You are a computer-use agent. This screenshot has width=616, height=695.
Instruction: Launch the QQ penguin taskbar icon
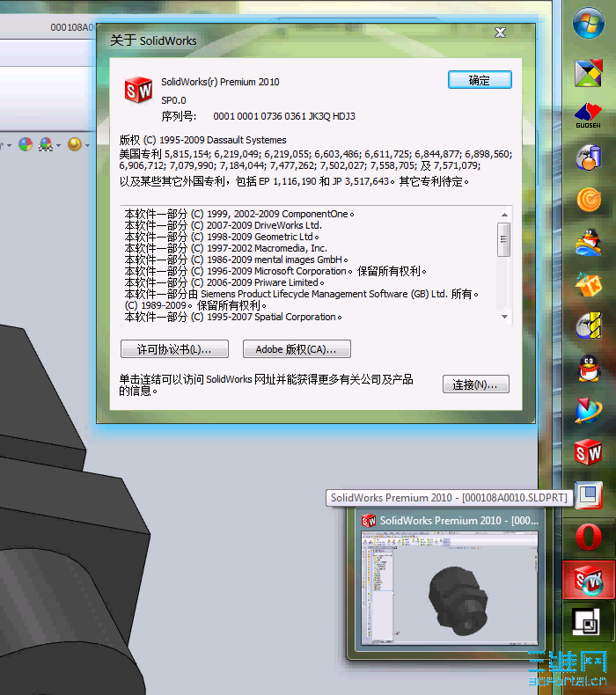click(x=589, y=369)
